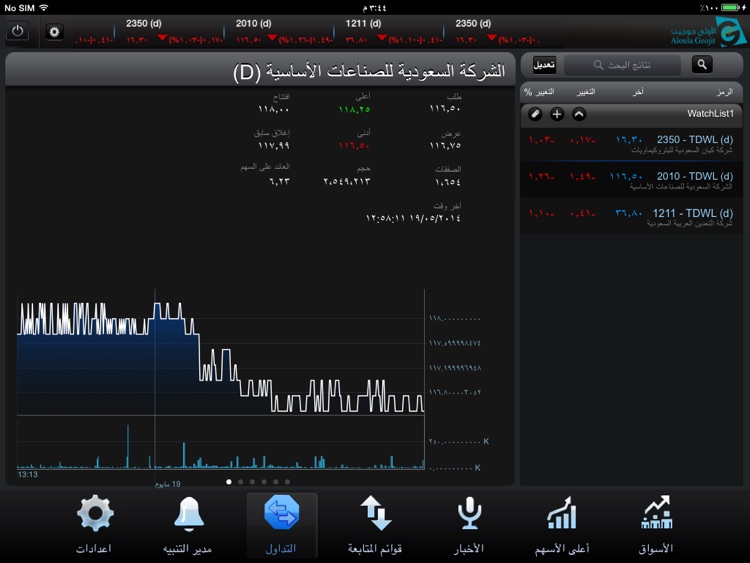Select the 1211 - TDWL (d) watchlist row
Screen dimensions: 750x563
(631, 217)
